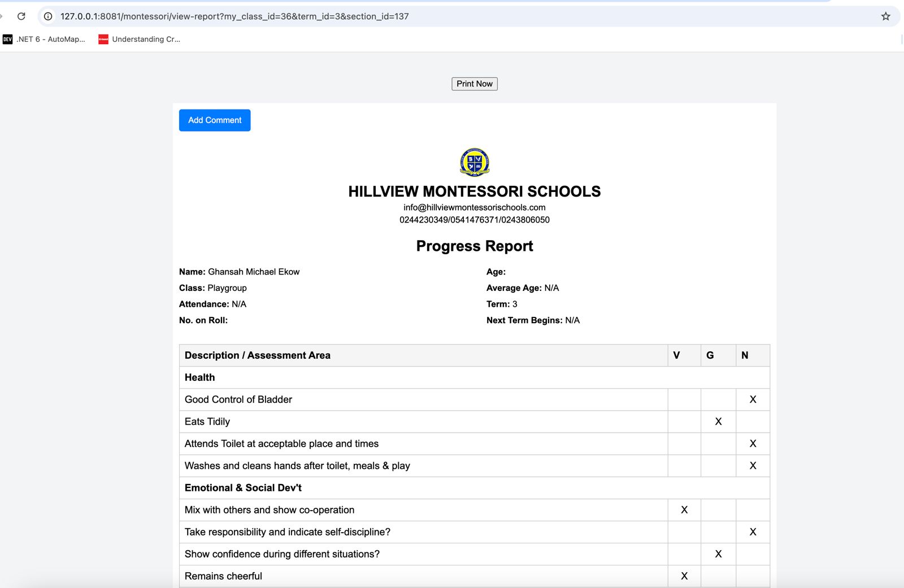The height and width of the screenshot is (588, 904).
Task: Click the browser reload page icon
Action: pyautogui.click(x=21, y=16)
